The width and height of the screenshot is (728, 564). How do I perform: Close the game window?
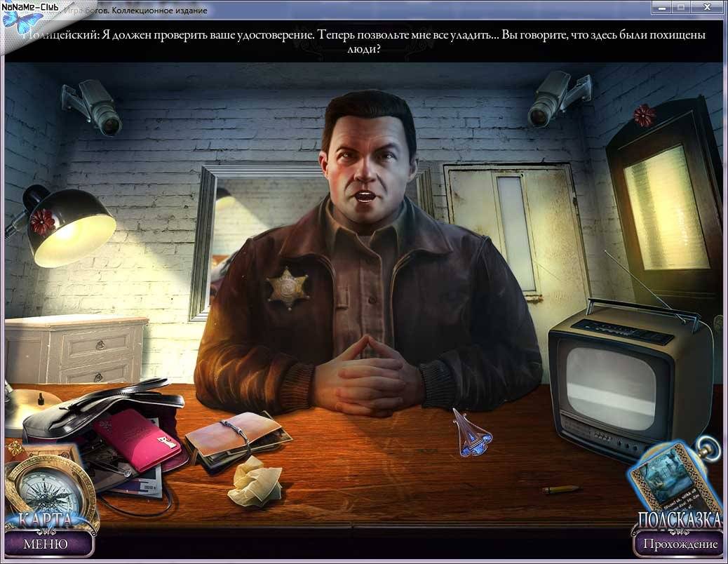pos(707,8)
